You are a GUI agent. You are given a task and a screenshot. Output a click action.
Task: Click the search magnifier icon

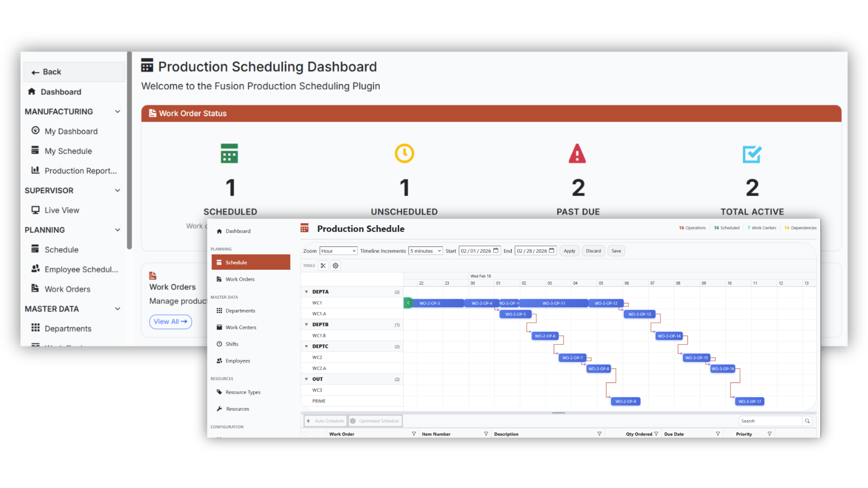coord(807,421)
